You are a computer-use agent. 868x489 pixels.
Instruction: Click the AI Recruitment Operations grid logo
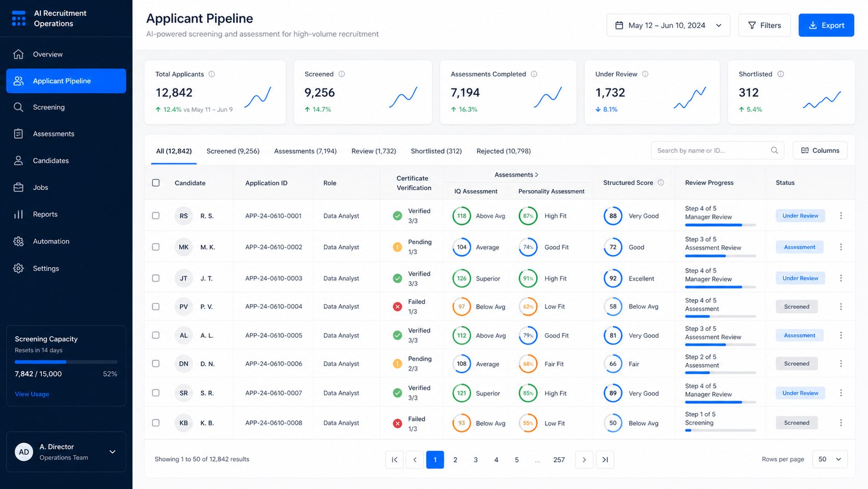point(19,18)
